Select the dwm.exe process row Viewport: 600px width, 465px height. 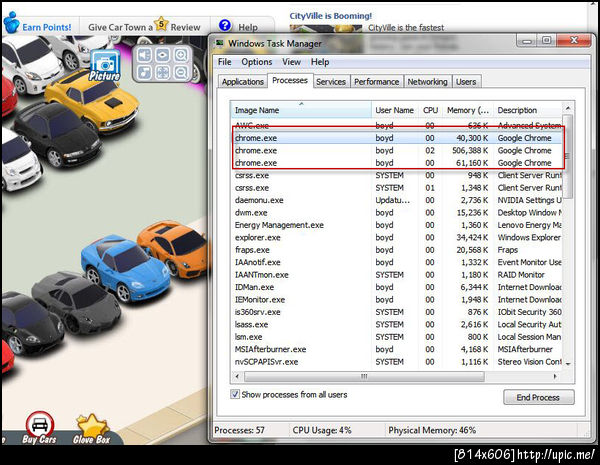pyautogui.click(x=397, y=213)
